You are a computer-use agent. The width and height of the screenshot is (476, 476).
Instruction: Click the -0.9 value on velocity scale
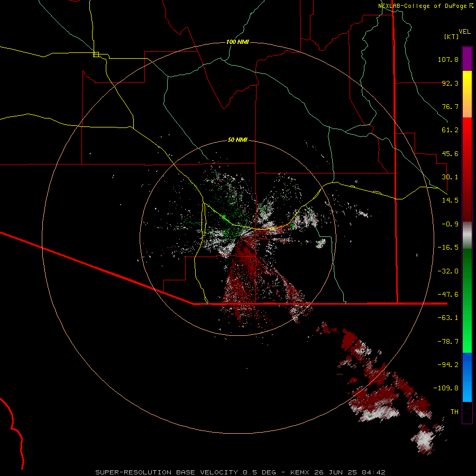pyautogui.click(x=450, y=224)
